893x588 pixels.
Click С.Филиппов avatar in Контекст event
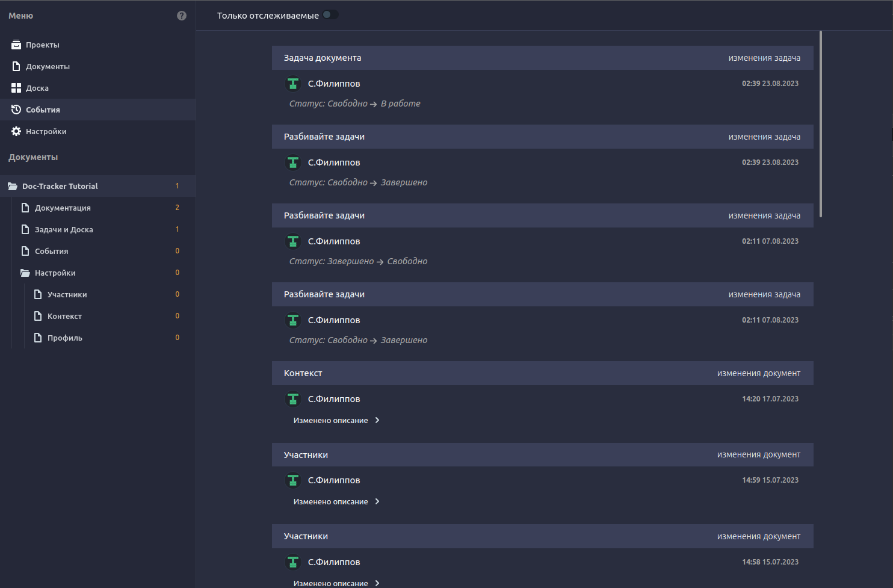pos(293,399)
